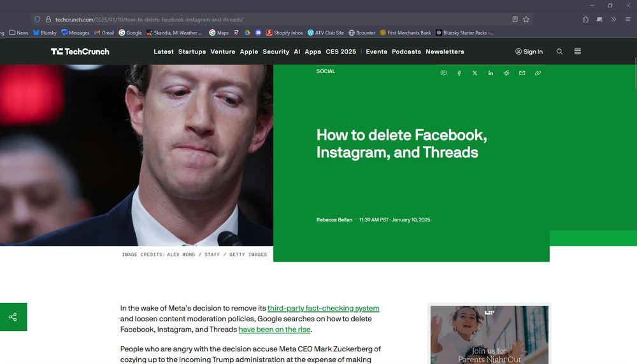The image size is (637, 364).
Task: Copy article link icon
Action: [x=538, y=73]
